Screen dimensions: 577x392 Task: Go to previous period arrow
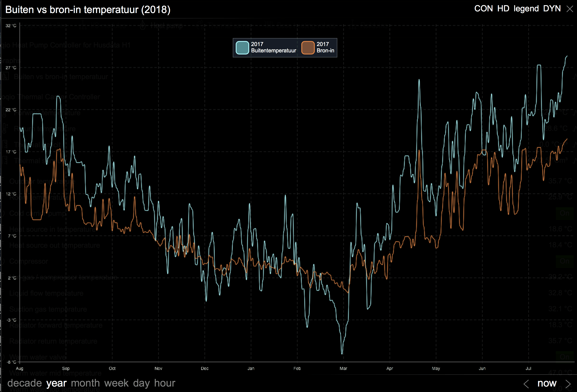(x=526, y=384)
